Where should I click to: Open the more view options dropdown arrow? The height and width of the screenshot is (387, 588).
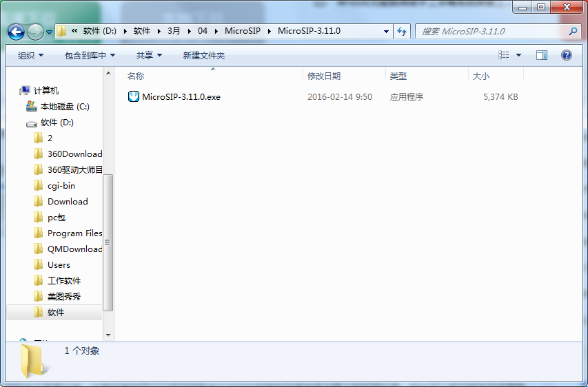click(x=518, y=55)
